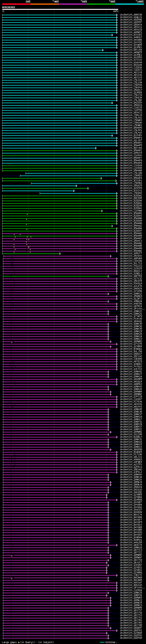
Task: Select the UniRef100_C1K9U7 label
Action: (x=131, y=399)
